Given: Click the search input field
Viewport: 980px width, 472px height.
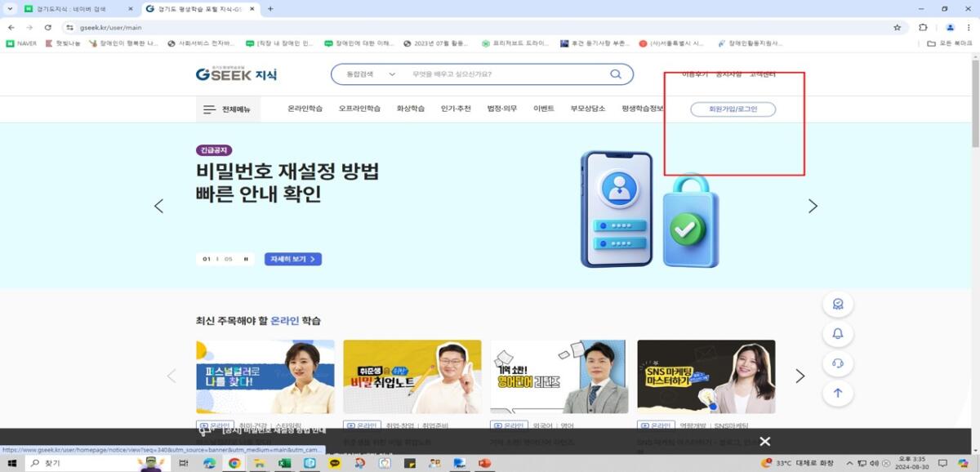Looking at the screenshot, I should coord(506,74).
